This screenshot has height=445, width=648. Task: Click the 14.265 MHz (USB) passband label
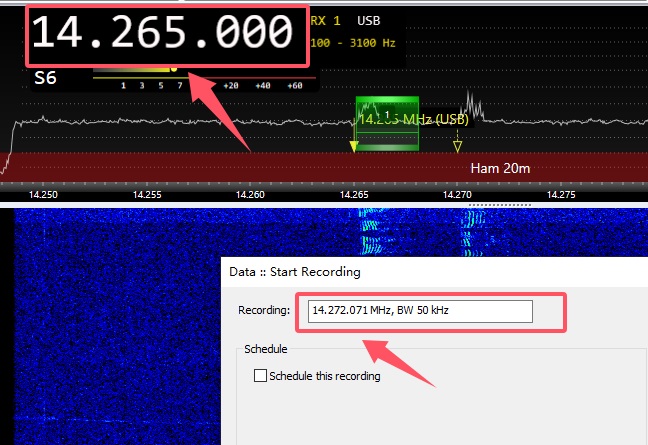[x=412, y=119]
